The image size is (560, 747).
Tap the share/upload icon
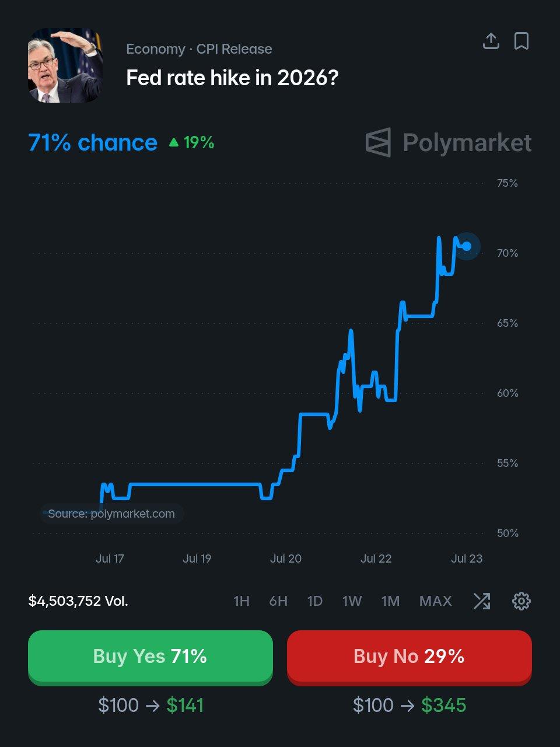pos(491,41)
